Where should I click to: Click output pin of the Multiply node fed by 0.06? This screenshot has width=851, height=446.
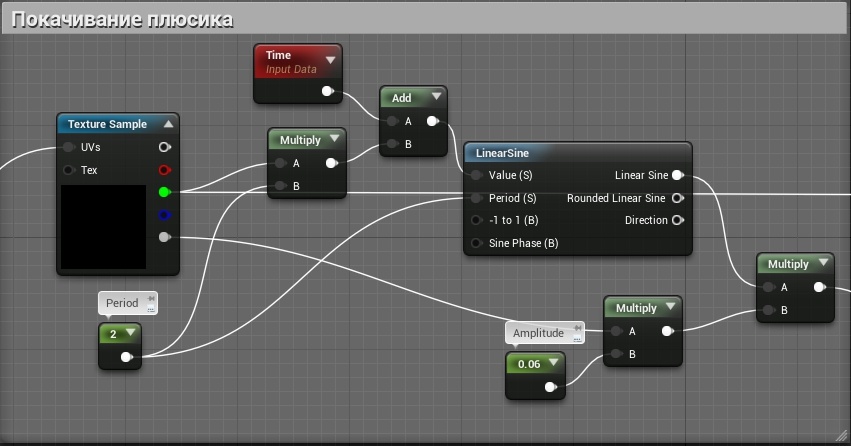[x=668, y=331]
